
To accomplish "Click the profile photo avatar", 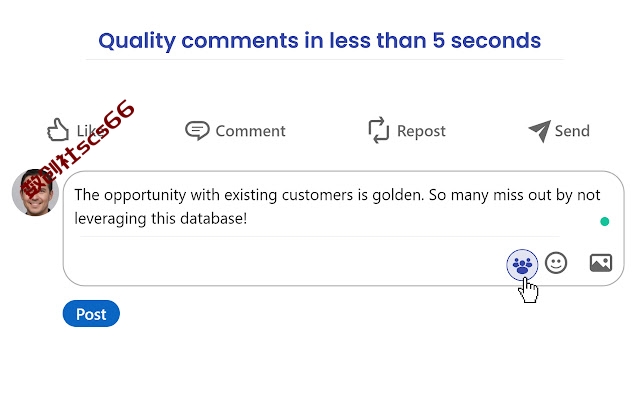I will point(36,192).
